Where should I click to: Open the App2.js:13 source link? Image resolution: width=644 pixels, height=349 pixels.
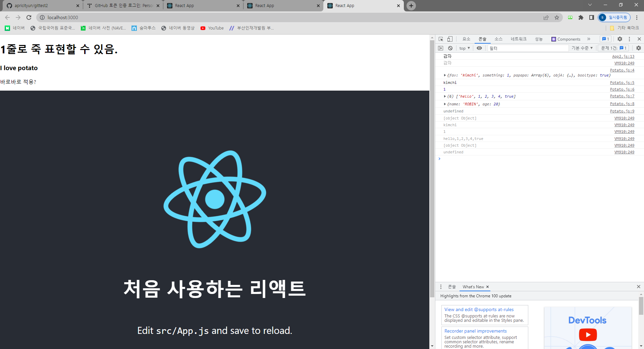coord(623,56)
